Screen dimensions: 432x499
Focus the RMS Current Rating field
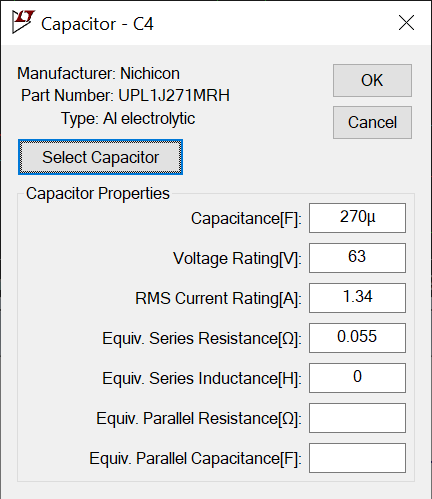(357, 298)
